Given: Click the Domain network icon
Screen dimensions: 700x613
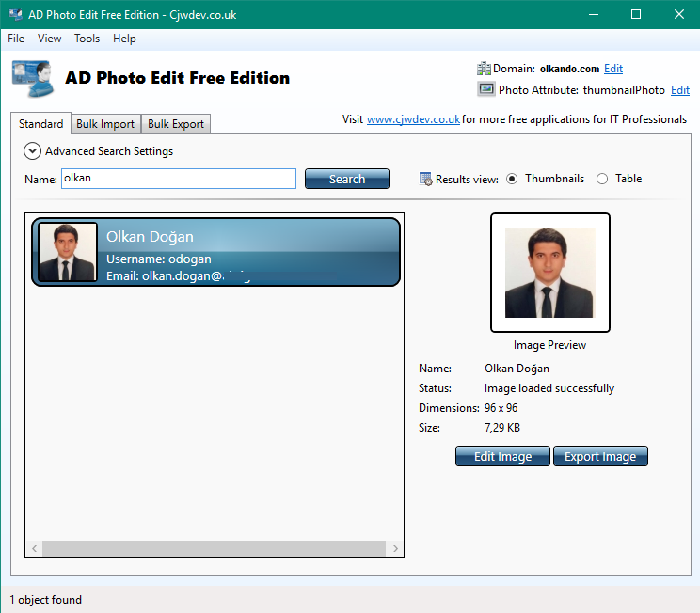Looking at the screenshot, I should pos(484,69).
